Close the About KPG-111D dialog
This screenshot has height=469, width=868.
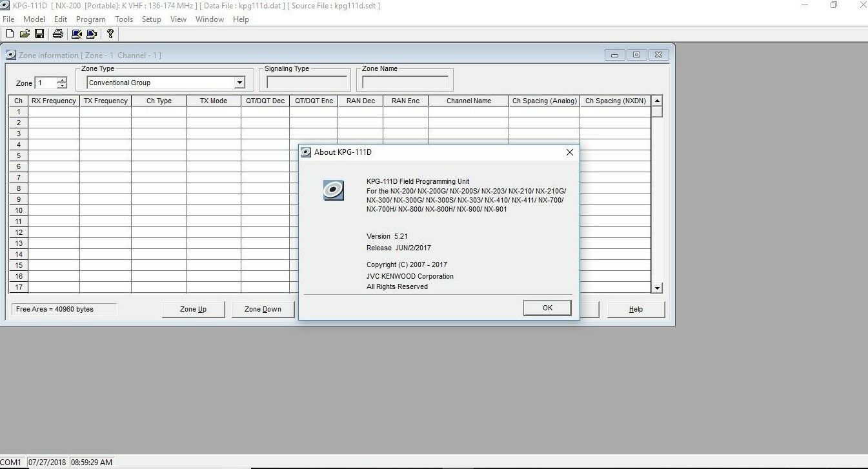[569, 152]
